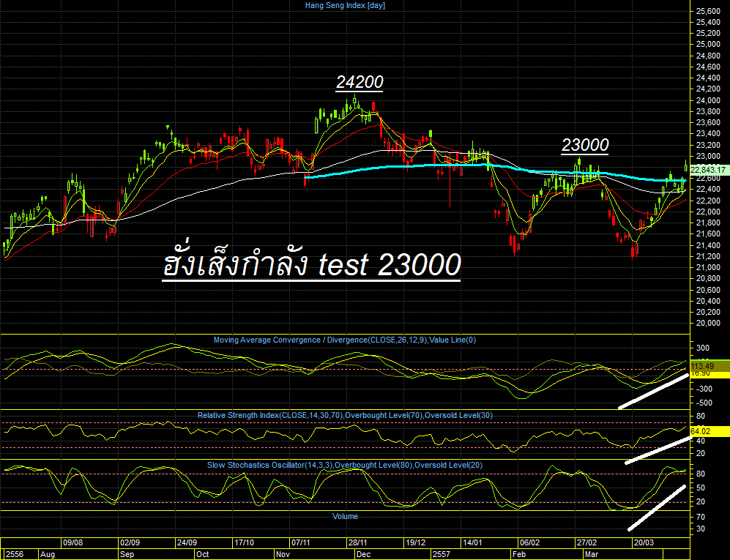Click the 24,200 price axis value
The width and height of the screenshot is (730, 560).
click(x=707, y=89)
